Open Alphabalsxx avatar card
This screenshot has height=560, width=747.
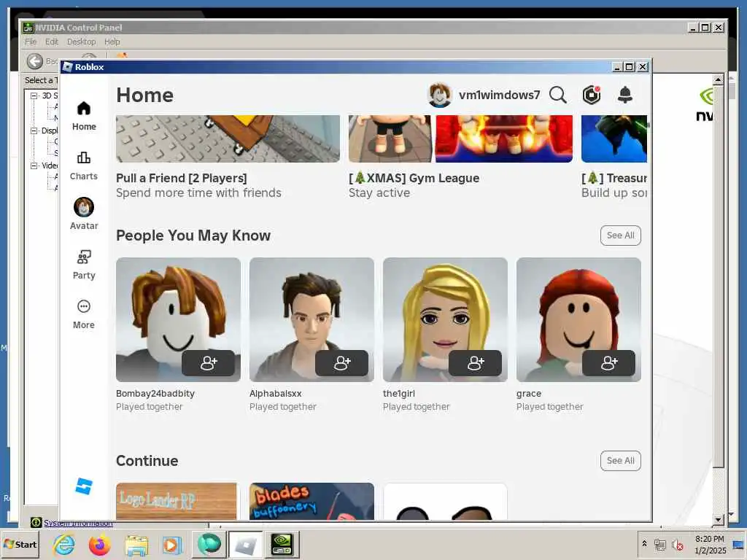(311, 319)
